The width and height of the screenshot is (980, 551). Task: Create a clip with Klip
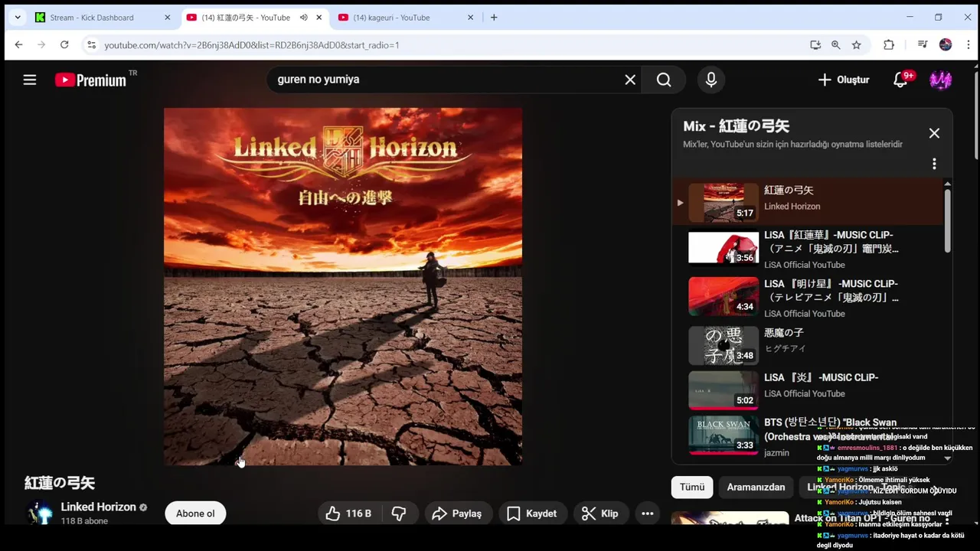tap(600, 514)
